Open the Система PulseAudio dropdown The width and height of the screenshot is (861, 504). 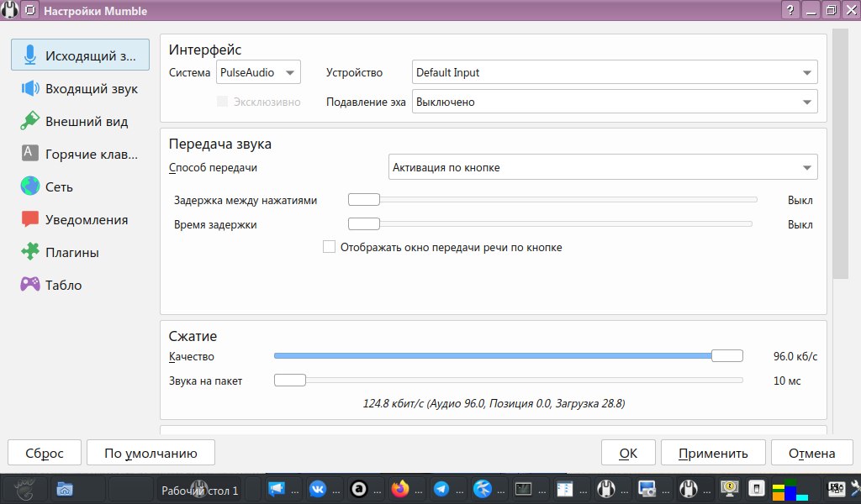click(x=258, y=72)
